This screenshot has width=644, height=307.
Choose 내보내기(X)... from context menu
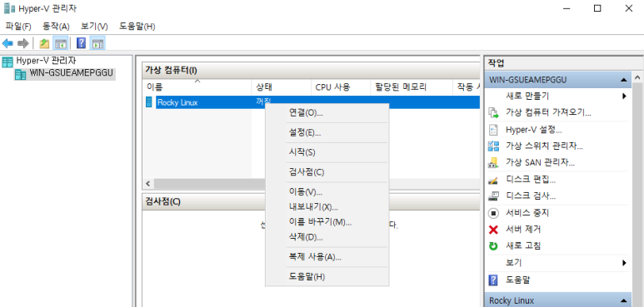point(327,207)
